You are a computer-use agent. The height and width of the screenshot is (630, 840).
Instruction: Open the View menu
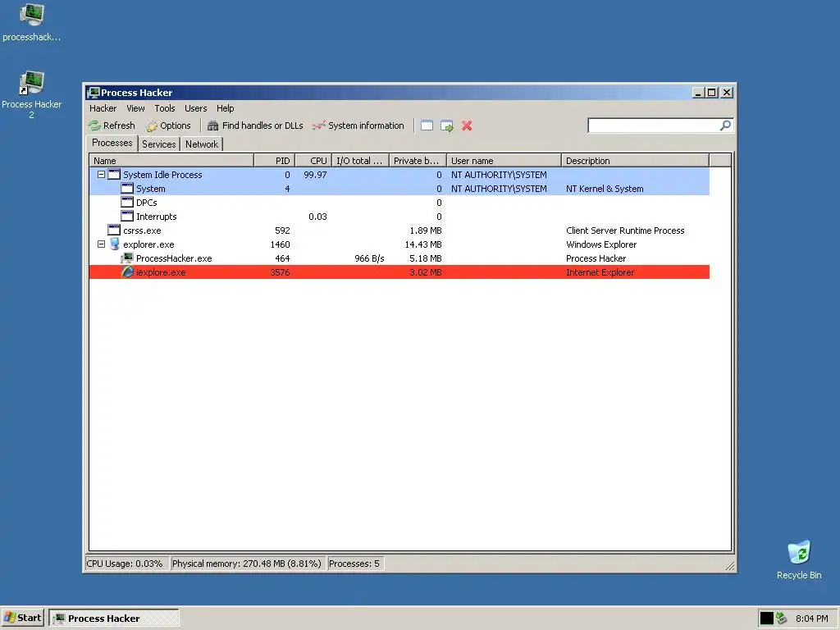click(135, 108)
